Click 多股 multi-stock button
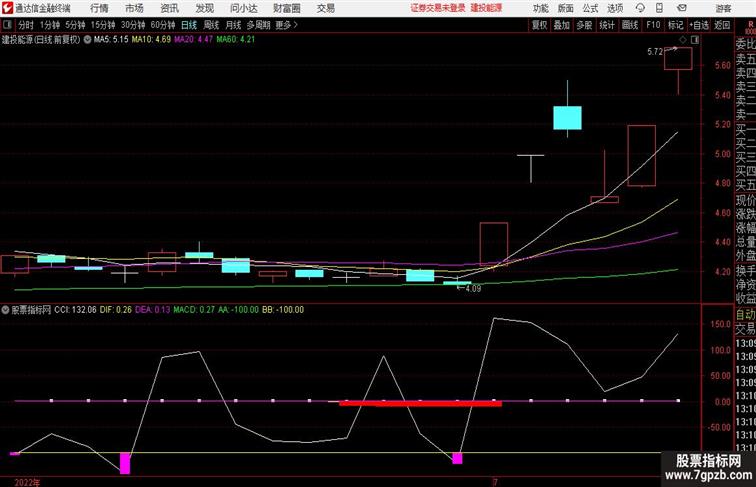 click(584, 25)
